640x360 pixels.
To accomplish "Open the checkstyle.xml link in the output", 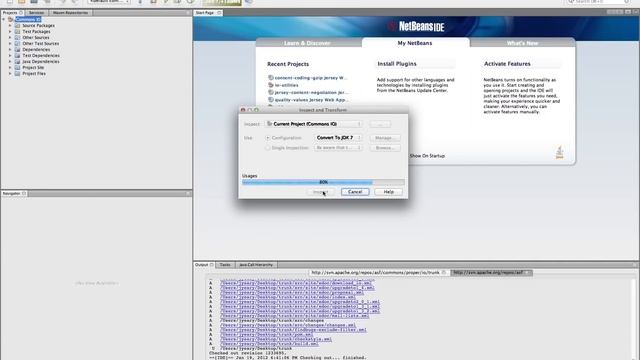I will 276,339.
